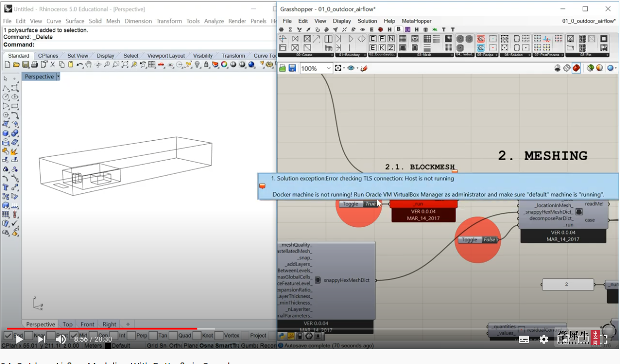
Task: Click the four-viewport layout icon in Rhino
Action: [152, 65]
